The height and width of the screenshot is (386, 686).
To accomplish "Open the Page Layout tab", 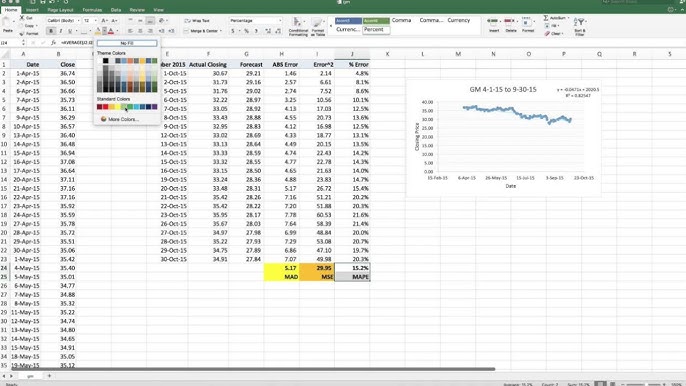I will click(x=60, y=10).
